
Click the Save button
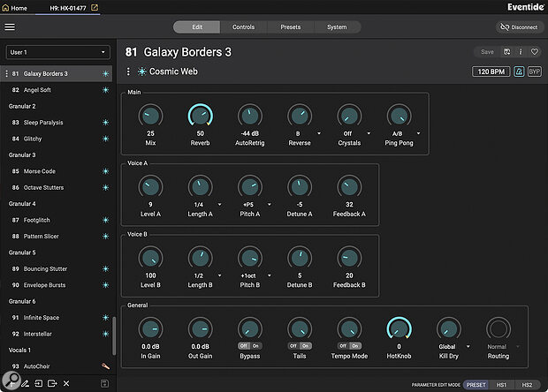(487, 52)
